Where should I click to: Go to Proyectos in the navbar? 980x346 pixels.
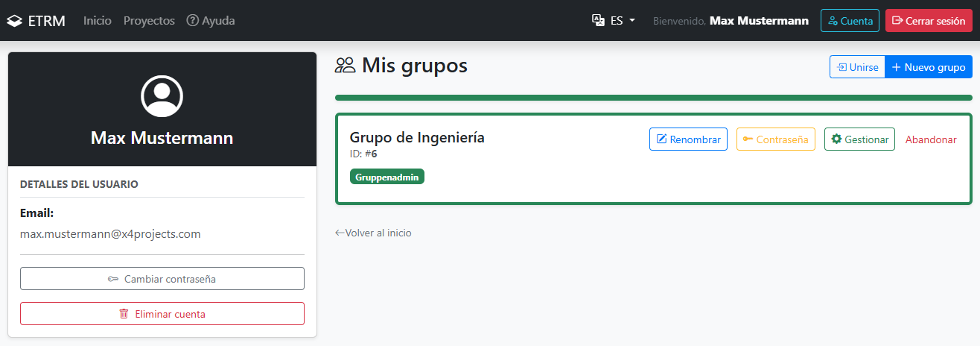(149, 21)
